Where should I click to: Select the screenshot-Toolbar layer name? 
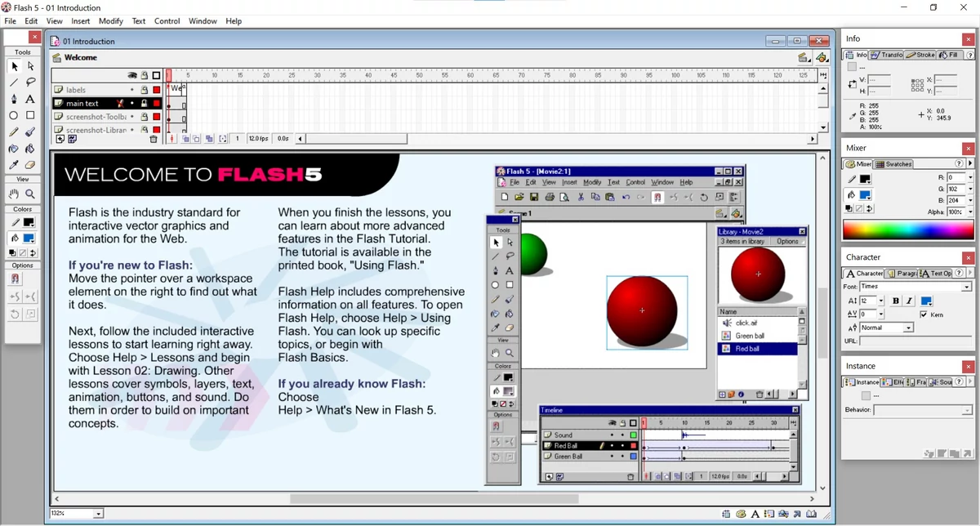[x=95, y=117]
